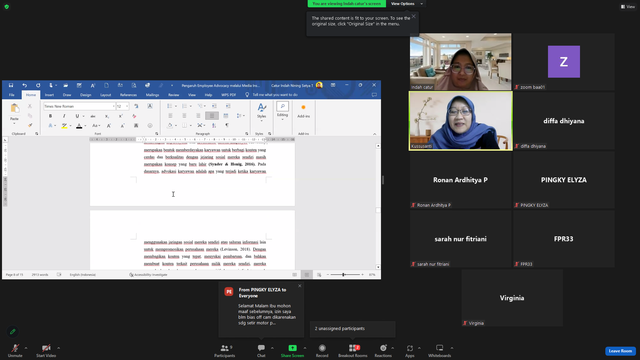
Task: Click the font color A button
Action: [79, 126]
